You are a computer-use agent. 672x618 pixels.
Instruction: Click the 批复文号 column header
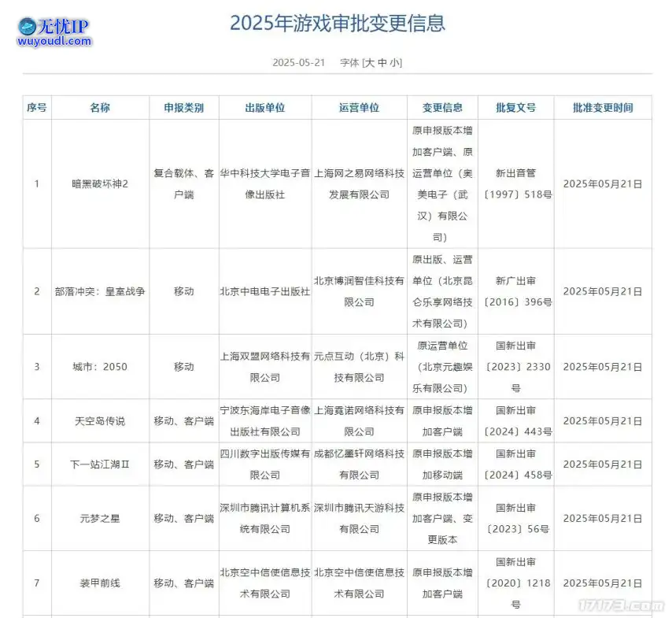click(x=516, y=108)
